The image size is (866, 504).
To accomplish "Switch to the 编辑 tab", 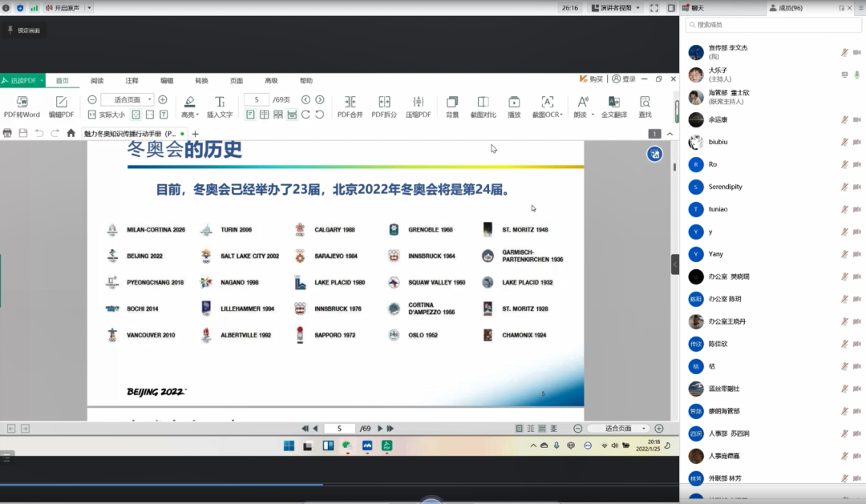I will (167, 81).
